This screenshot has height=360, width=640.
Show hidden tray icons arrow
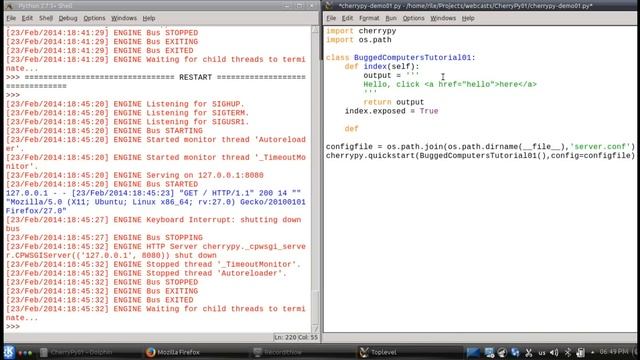(x=592, y=352)
